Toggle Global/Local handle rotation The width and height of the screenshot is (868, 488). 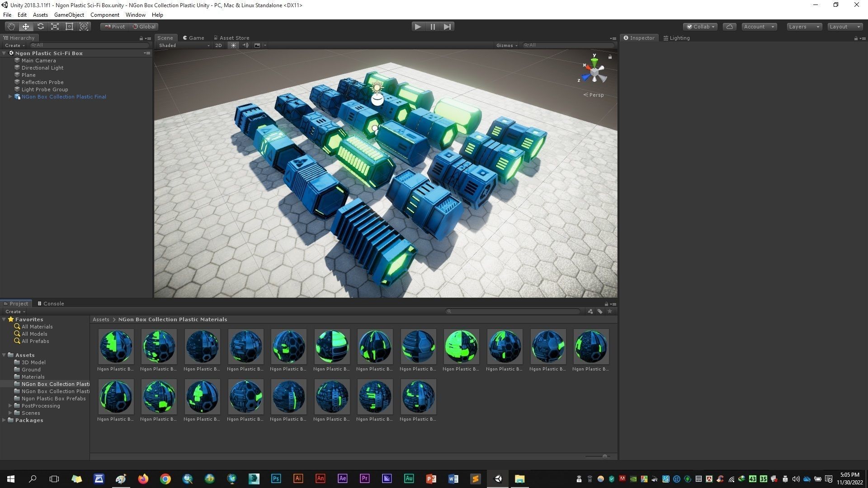point(144,27)
